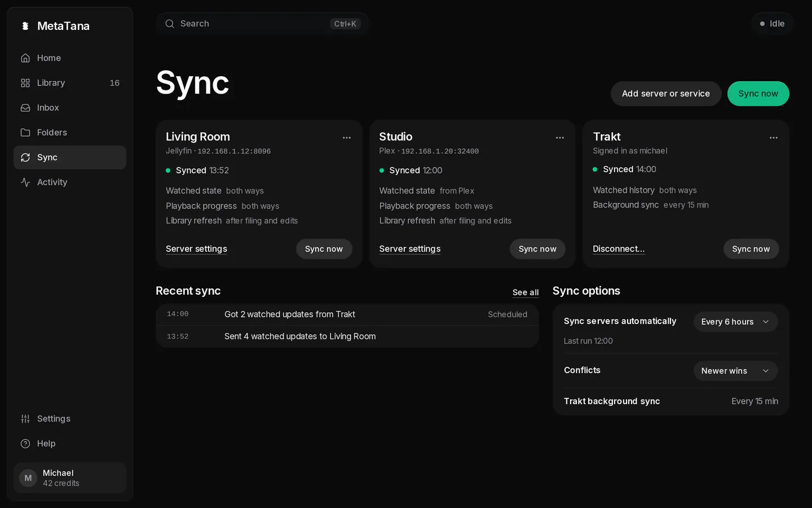Select the 13:52 Living Room sync entry
The height and width of the screenshot is (508, 812).
347,336
